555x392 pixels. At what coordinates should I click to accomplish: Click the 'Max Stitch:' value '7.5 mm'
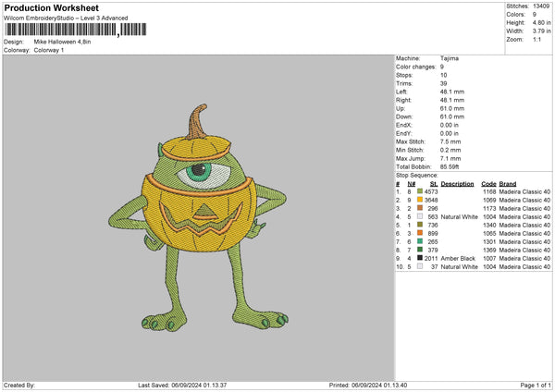click(450, 141)
